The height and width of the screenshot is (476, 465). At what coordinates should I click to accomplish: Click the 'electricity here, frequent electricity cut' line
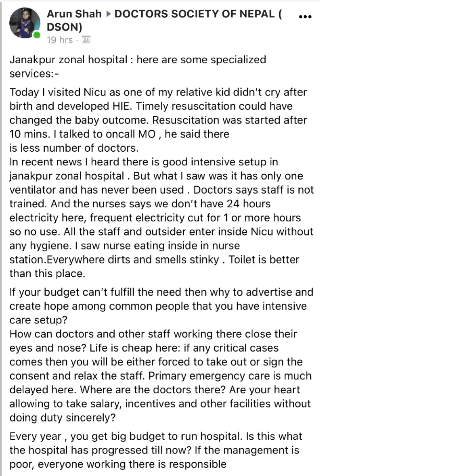pyautogui.click(x=155, y=218)
